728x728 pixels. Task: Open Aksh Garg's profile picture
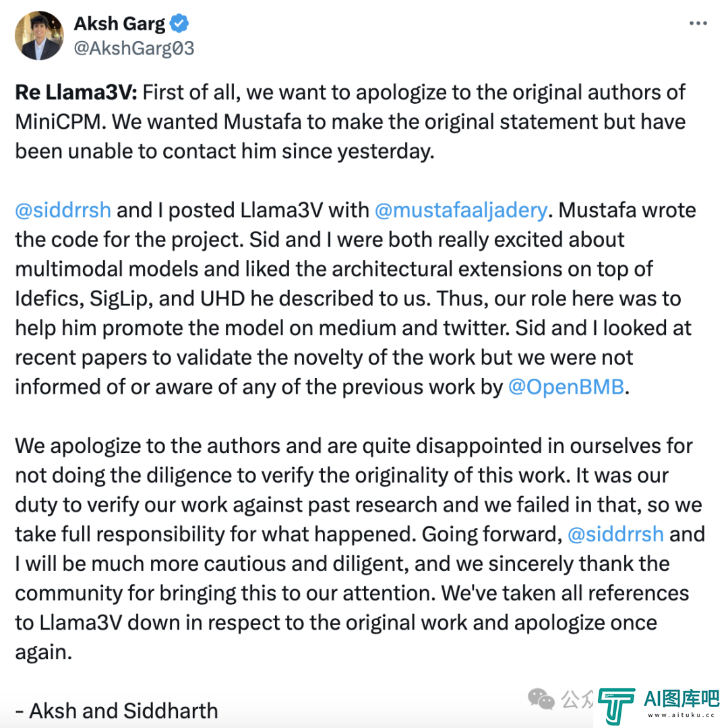point(40,36)
